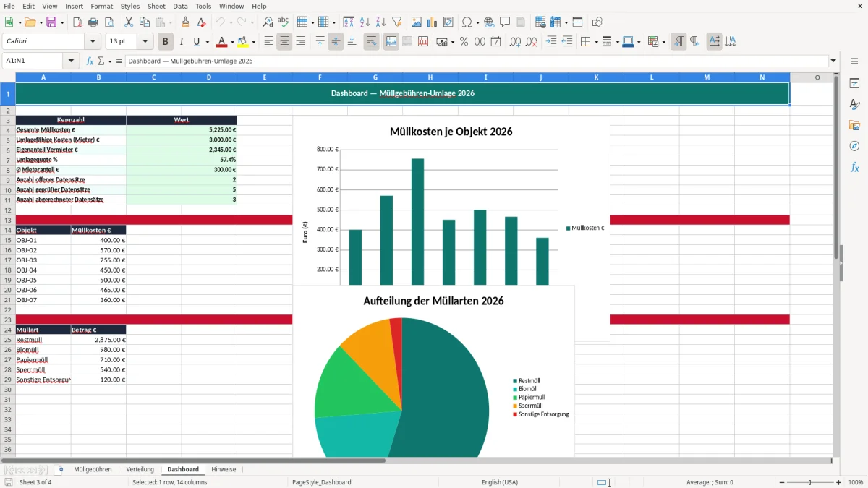This screenshot has height=488, width=868.
Task: Expand the Name Box dropdown
Action: click(72, 61)
